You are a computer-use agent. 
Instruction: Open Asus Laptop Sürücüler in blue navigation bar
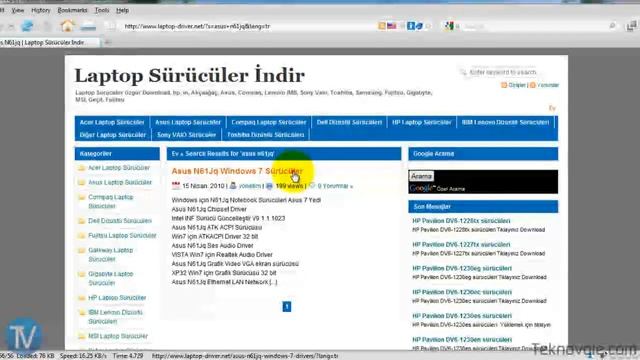[x=188, y=122]
